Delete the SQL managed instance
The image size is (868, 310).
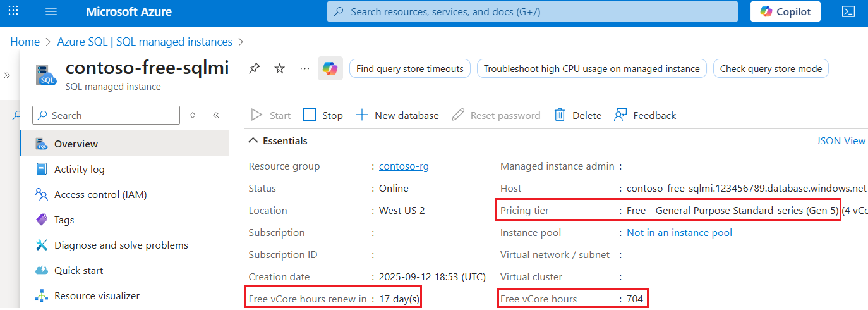point(577,115)
